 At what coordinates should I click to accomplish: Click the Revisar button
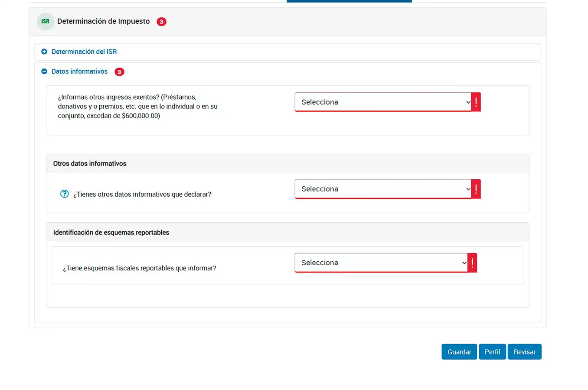(x=524, y=352)
